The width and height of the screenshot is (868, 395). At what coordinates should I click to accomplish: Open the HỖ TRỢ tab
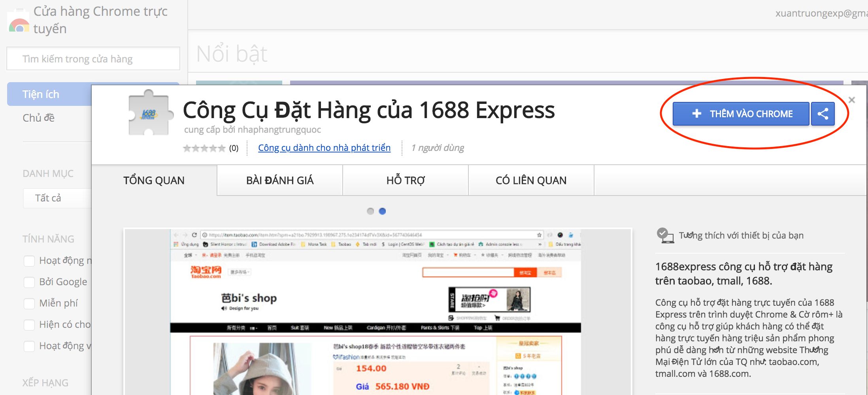406,180
